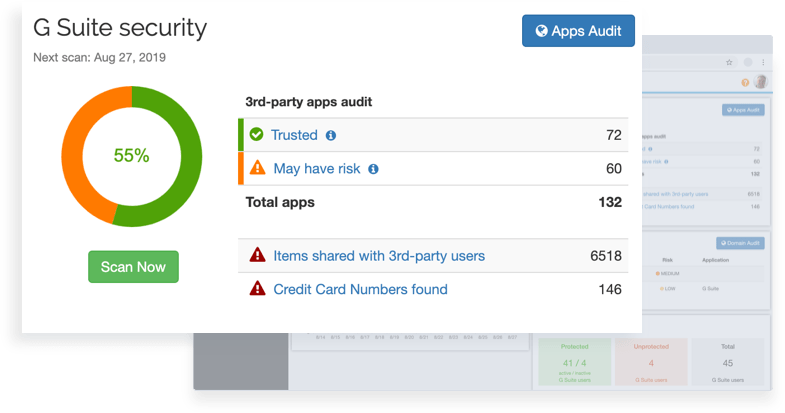Click the LOW risk label in background window
This screenshot has height=413, width=785.
tap(668, 289)
